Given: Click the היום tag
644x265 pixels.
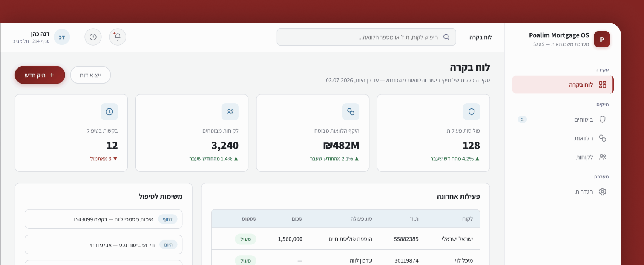Looking at the screenshot, I should click(169, 245).
